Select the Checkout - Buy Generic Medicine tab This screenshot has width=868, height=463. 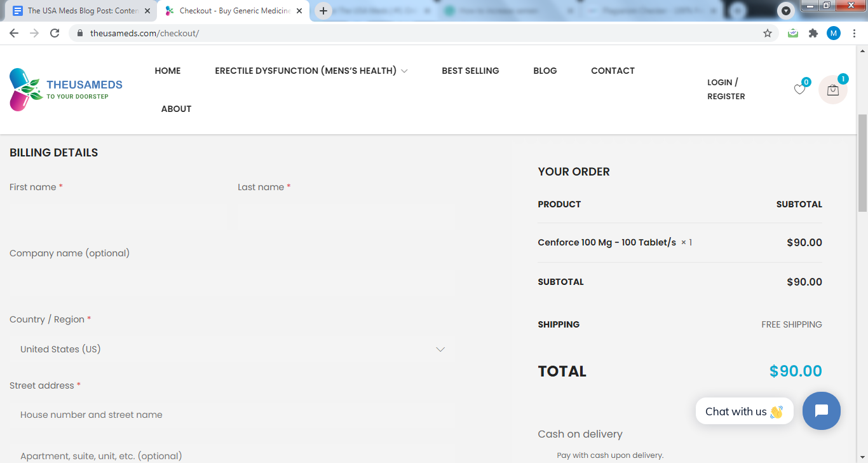233,11
